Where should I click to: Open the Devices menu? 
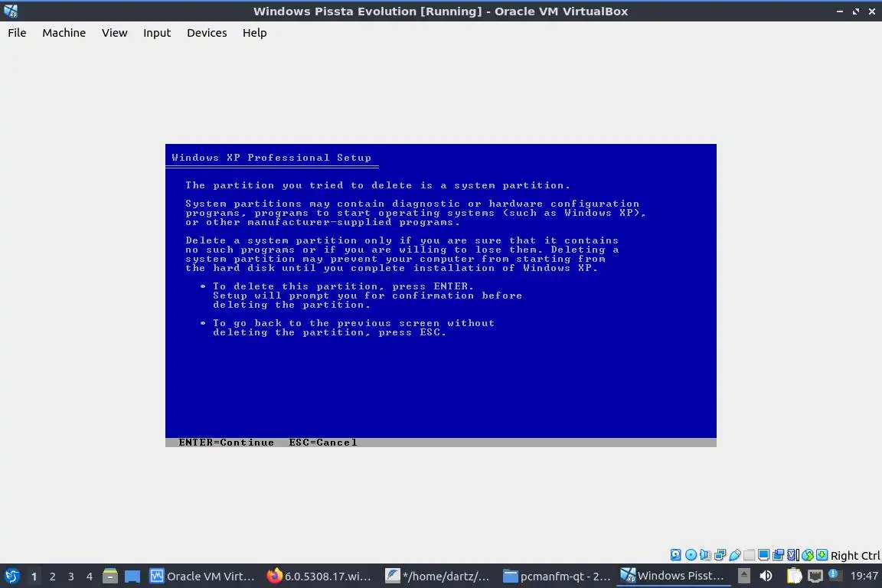[x=207, y=33]
